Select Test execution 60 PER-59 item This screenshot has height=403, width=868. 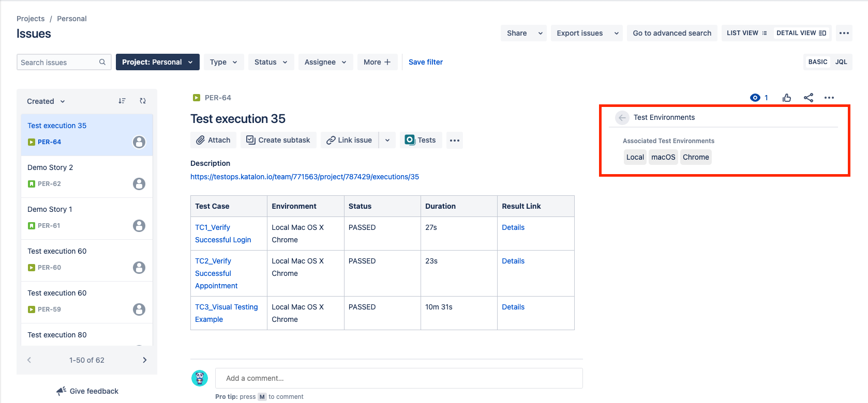coord(87,302)
